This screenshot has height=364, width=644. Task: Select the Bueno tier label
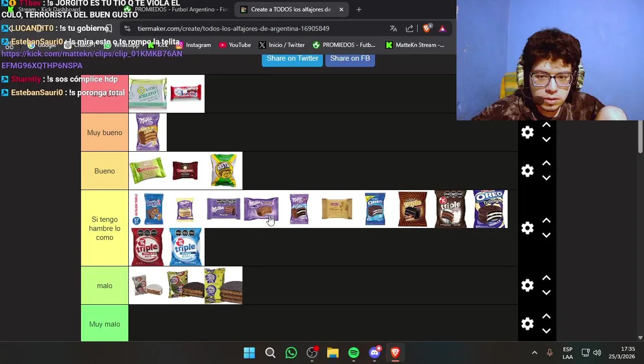pos(105,171)
